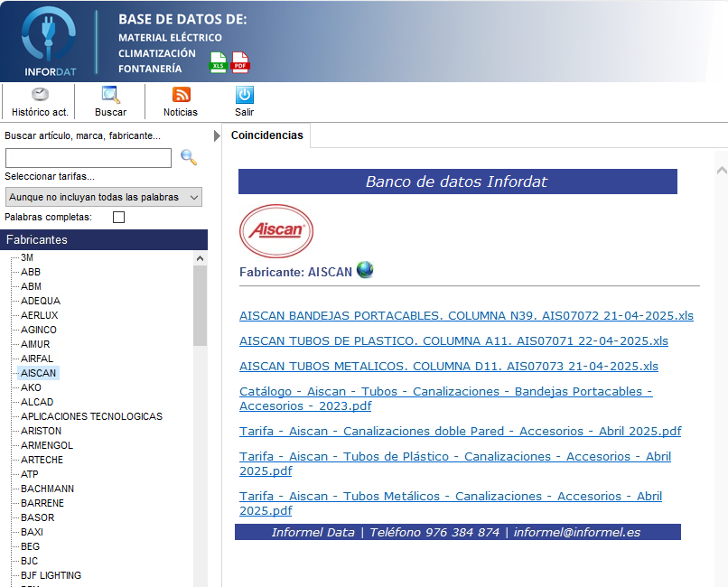Open AISCAN TUBOS METALICOS xls link
728x587 pixels.
pyautogui.click(x=449, y=366)
